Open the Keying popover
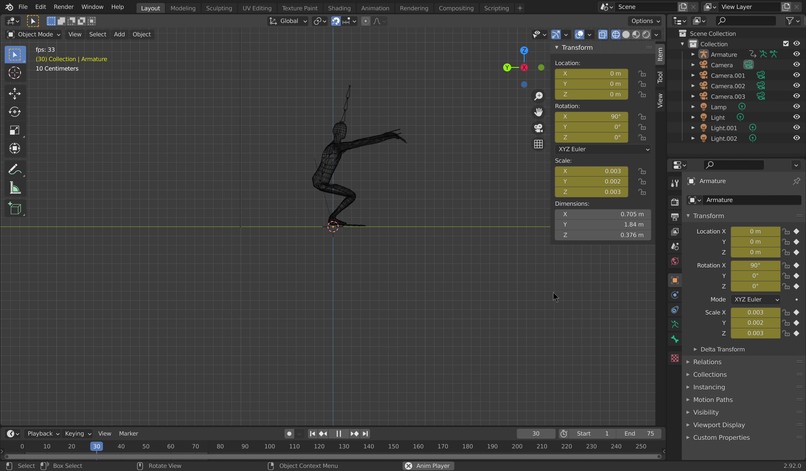806x471 pixels. [x=78, y=434]
